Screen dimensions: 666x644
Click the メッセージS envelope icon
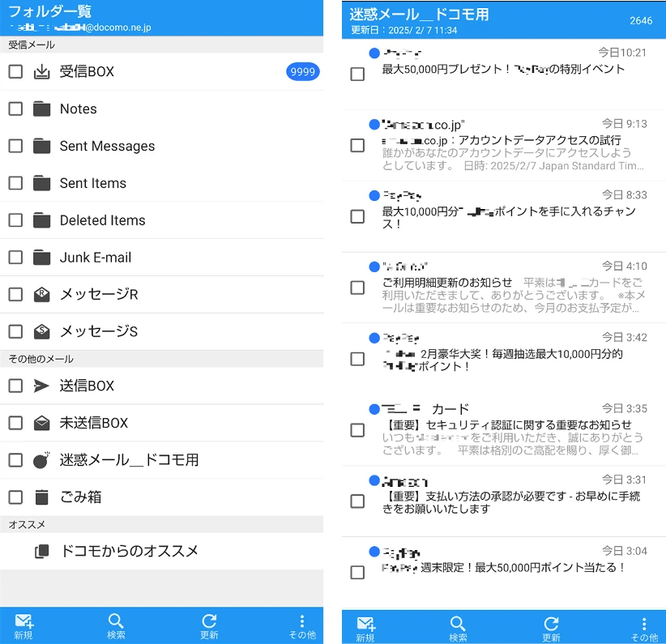41,331
